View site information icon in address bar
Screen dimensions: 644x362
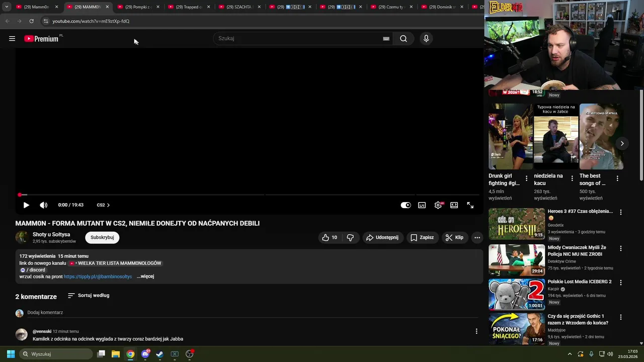pyautogui.click(x=45, y=21)
